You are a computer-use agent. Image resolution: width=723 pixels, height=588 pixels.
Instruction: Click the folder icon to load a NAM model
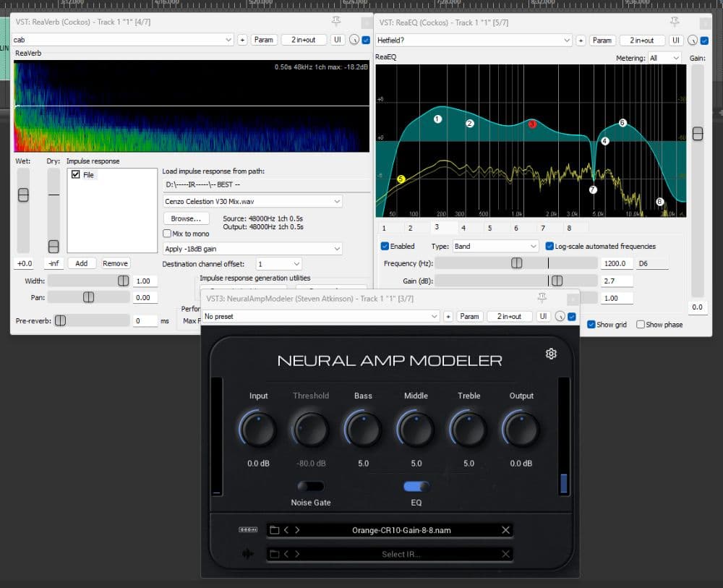pos(274,530)
